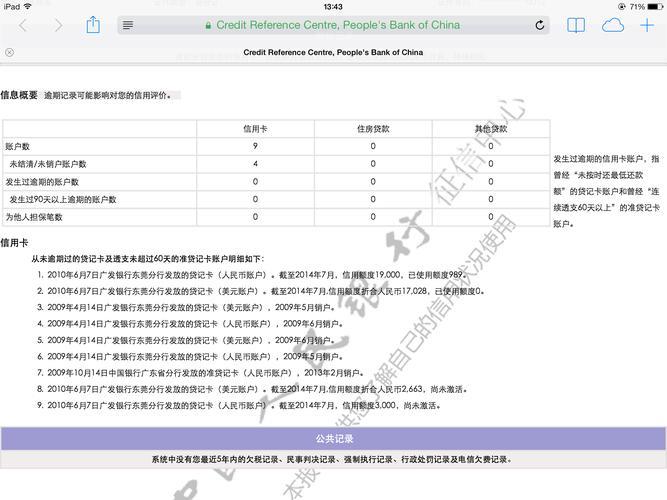This screenshot has width=667, height=500.
Task: Tap the battery indicator in status bar
Action: pyautogui.click(x=650, y=6)
